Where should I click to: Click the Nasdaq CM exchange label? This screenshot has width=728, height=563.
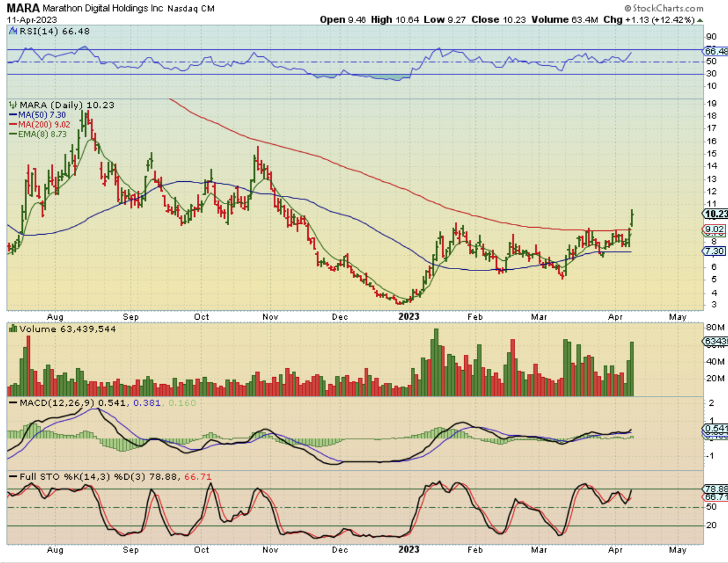pos(191,9)
